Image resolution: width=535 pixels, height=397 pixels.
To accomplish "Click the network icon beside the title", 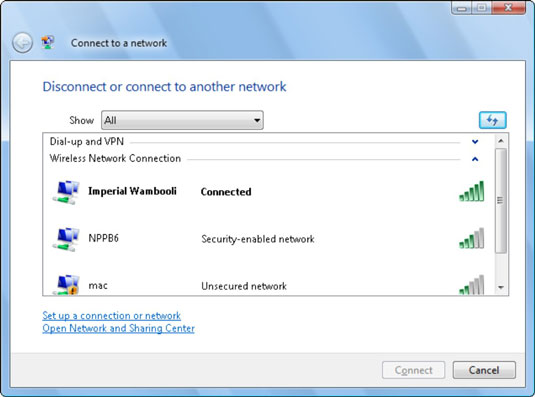I will (48, 43).
